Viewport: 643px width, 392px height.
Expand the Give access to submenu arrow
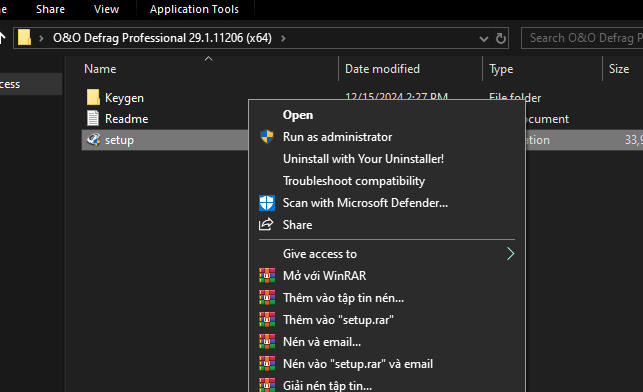point(510,254)
